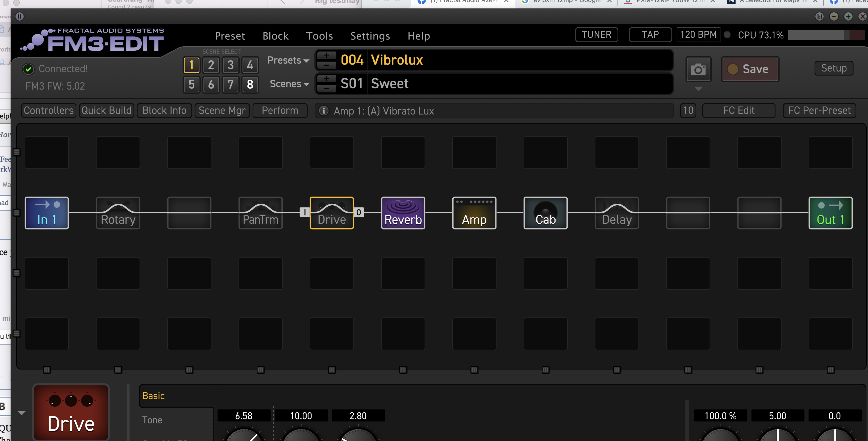Click empty shunt slot right of Delay

[x=688, y=213]
